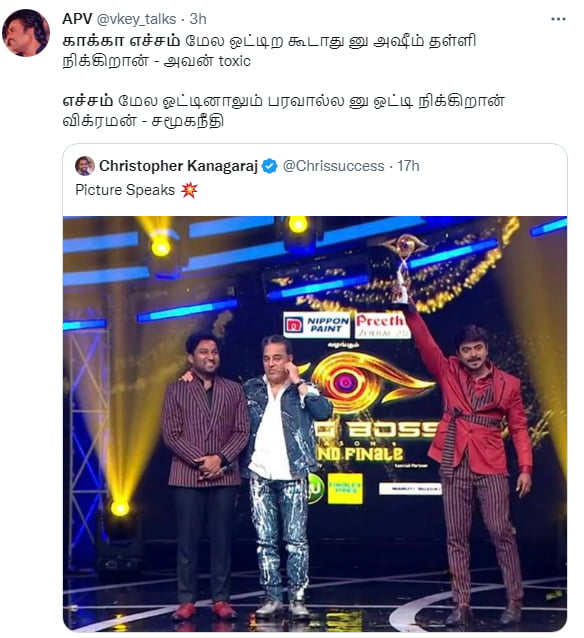Open Christopher Kanagaraj's small avatar

[85, 166]
